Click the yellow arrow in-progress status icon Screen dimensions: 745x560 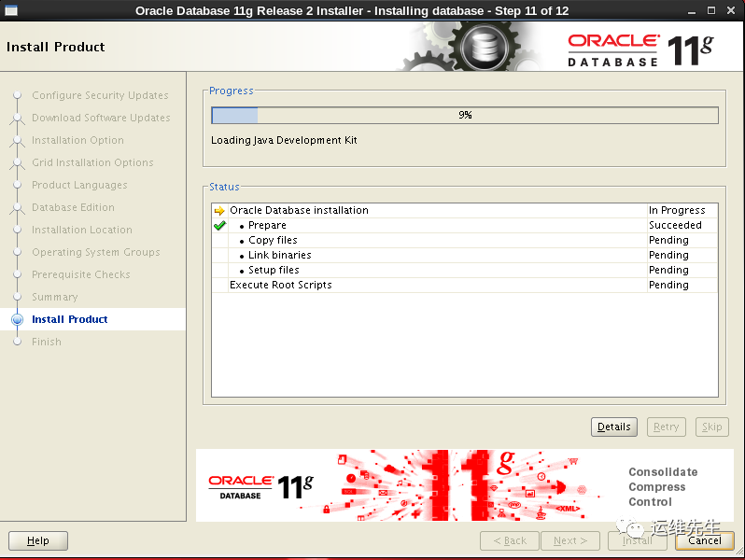(x=219, y=210)
